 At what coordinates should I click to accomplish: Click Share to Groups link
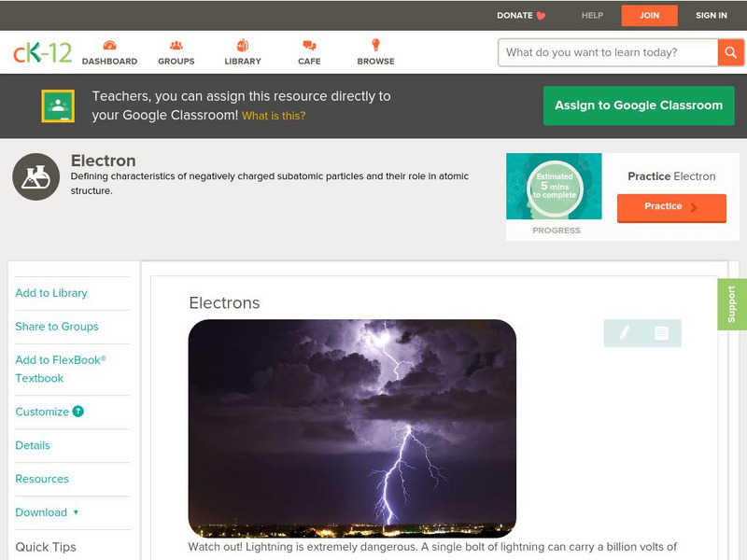click(x=57, y=326)
